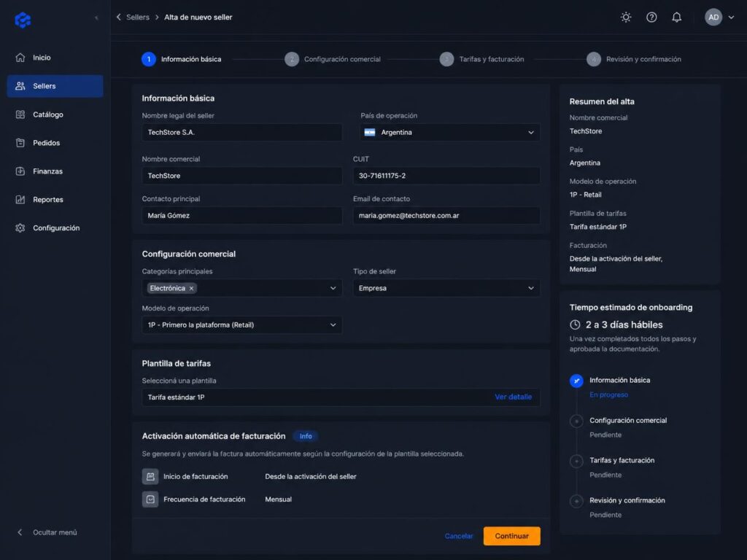Click the AD user avatar
The width and height of the screenshot is (747, 560).
713,17
